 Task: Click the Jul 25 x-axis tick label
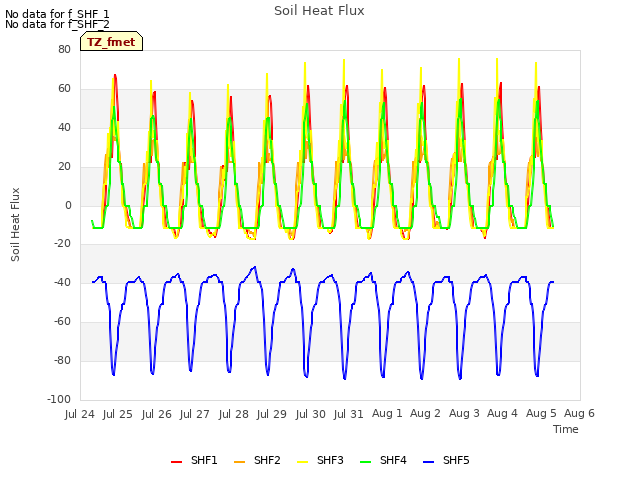click(118, 414)
